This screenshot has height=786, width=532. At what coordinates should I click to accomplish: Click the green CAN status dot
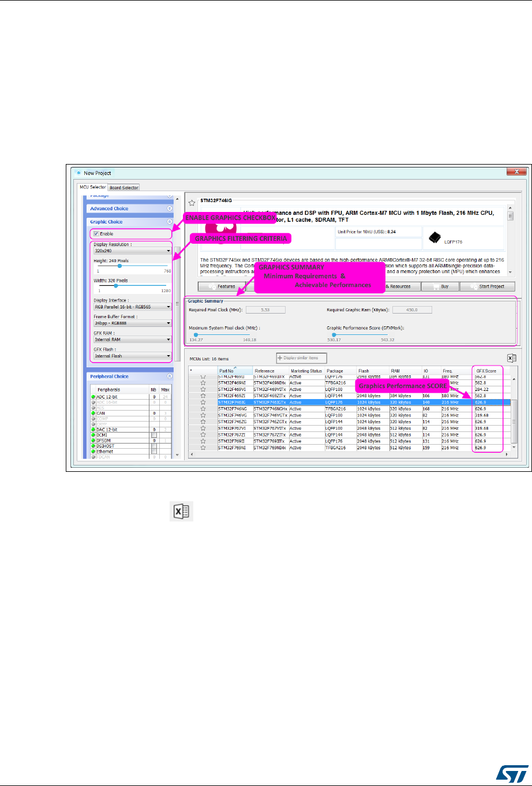point(93,414)
